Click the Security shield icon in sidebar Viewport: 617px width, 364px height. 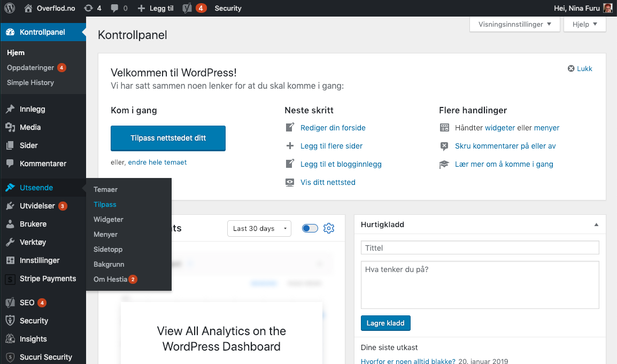coord(10,321)
